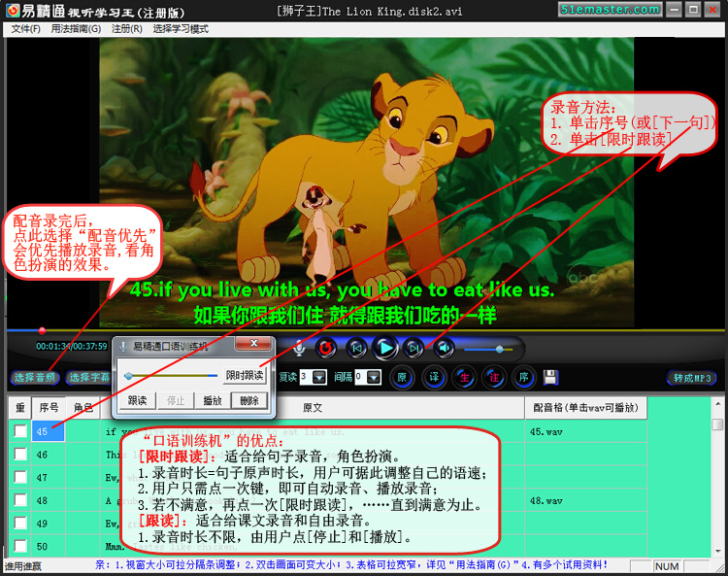The image size is (728, 576).
Task: Adjust the volume slider handle
Action: coord(500,349)
